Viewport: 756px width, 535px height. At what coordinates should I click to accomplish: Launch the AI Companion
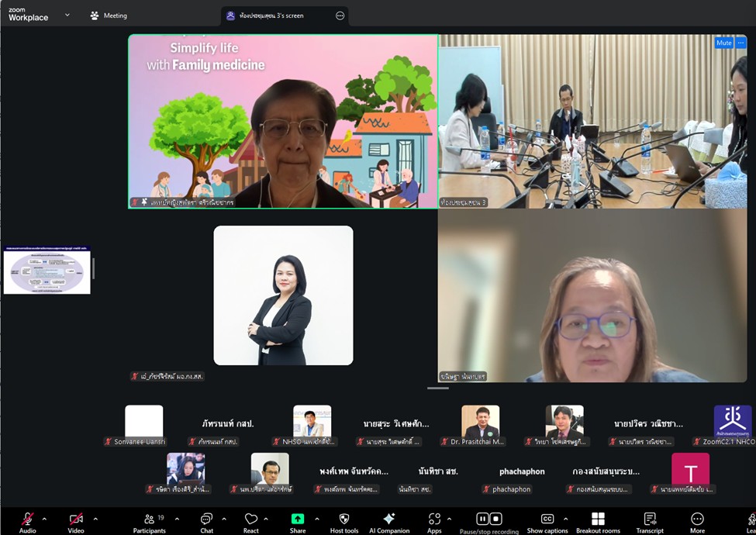(389, 519)
